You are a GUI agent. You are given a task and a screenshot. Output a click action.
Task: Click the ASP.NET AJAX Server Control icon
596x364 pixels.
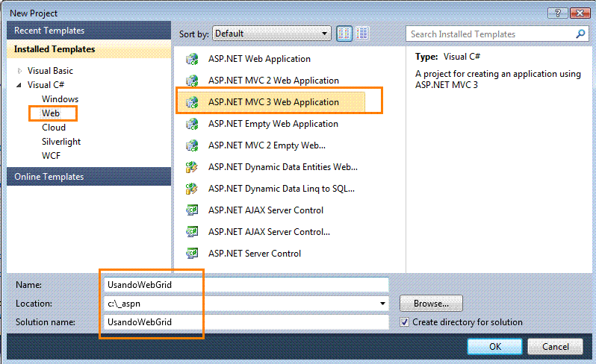coord(192,210)
